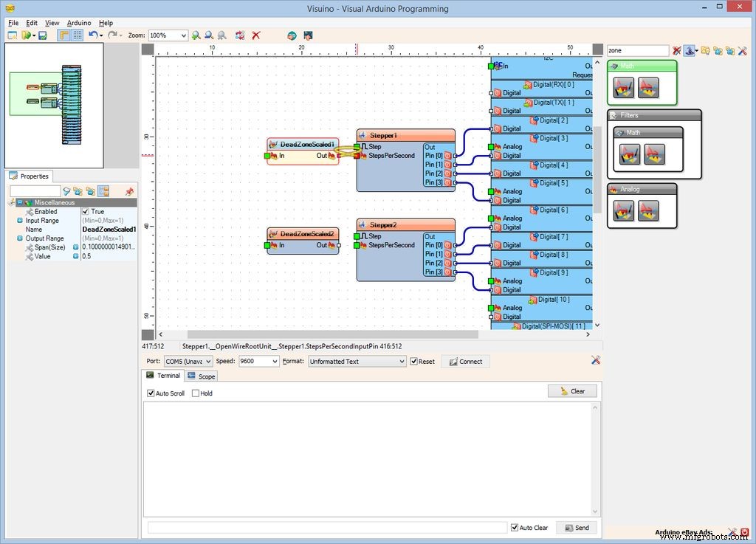Set Zoom level using the 100% combo box
This screenshot has height=544, width=756.
click(168, 35)
